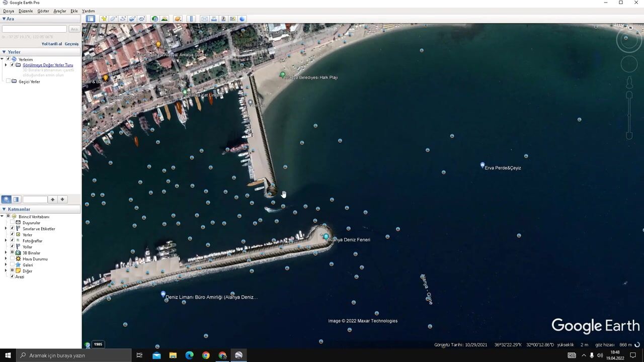Click the Show Ruler tool icon
644x362 pixels.
pos(191,19)
